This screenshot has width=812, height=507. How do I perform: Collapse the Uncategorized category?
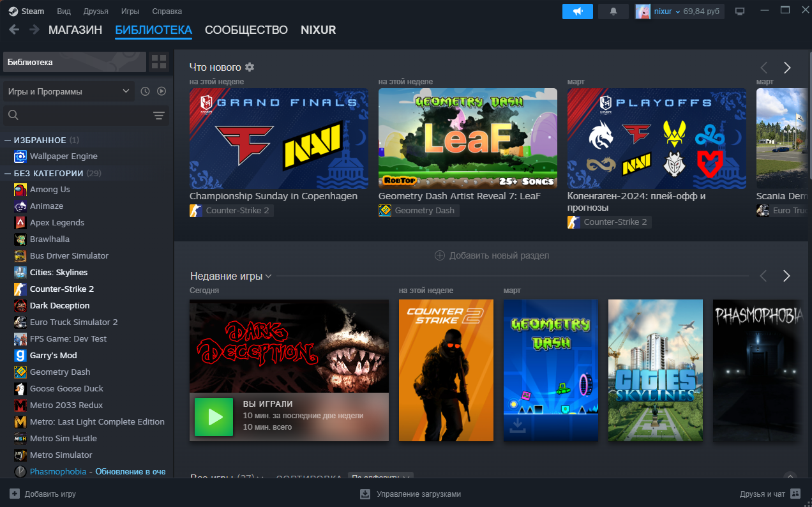point(8,174)
